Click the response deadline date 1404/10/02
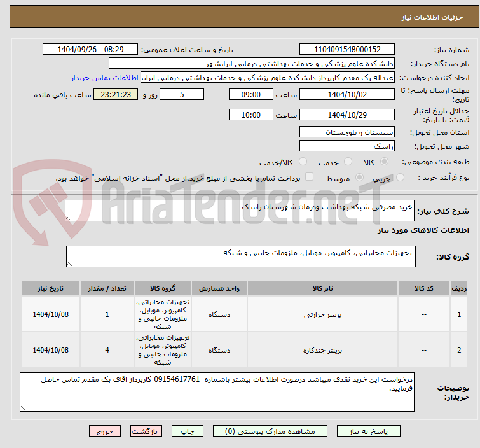480x448 pixels. click(x=346, y=94)
